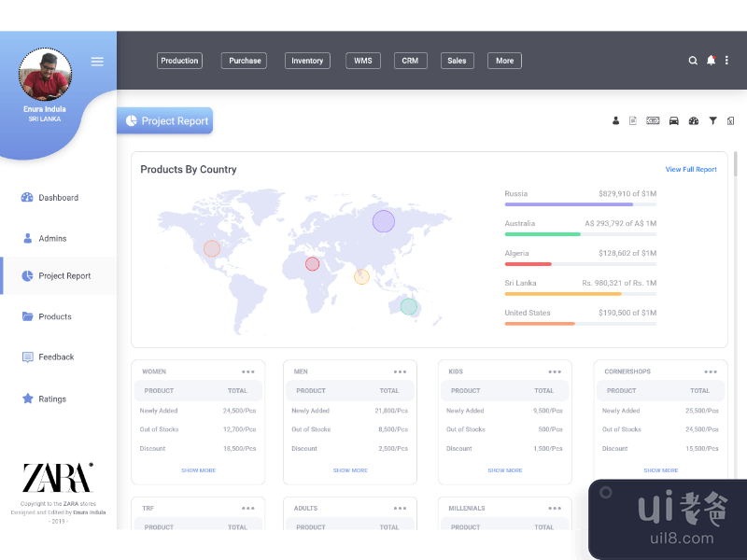Click the speedometer gauge icon
This screenshot has width=747, height=560.
(x=694, y=120)
